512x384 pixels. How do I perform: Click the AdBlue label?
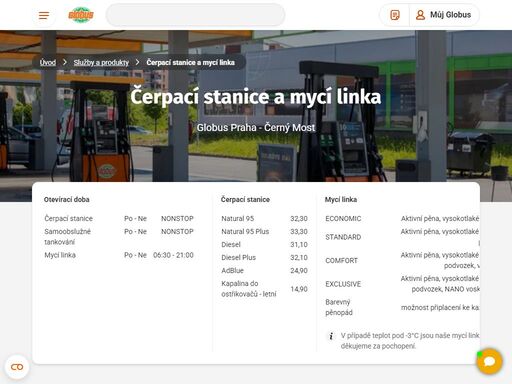232,271
